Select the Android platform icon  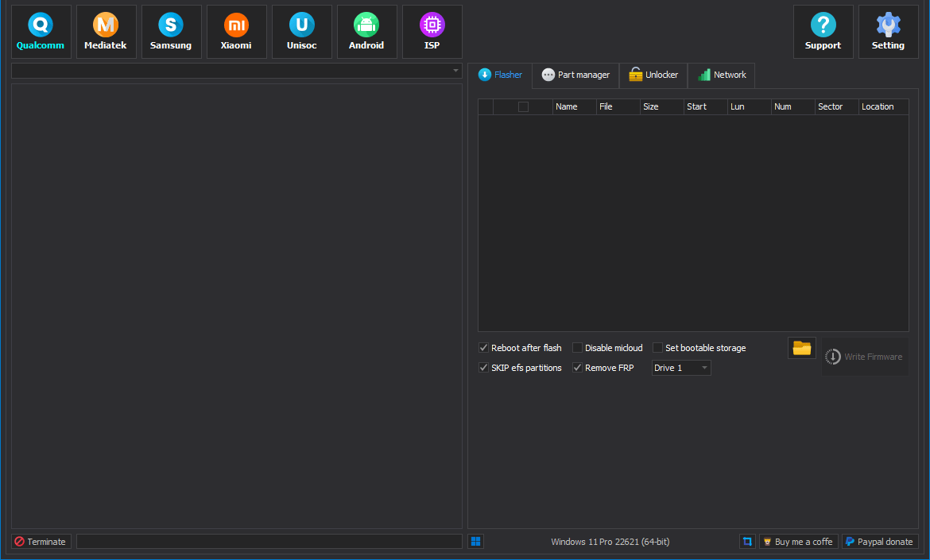(366, 31)
